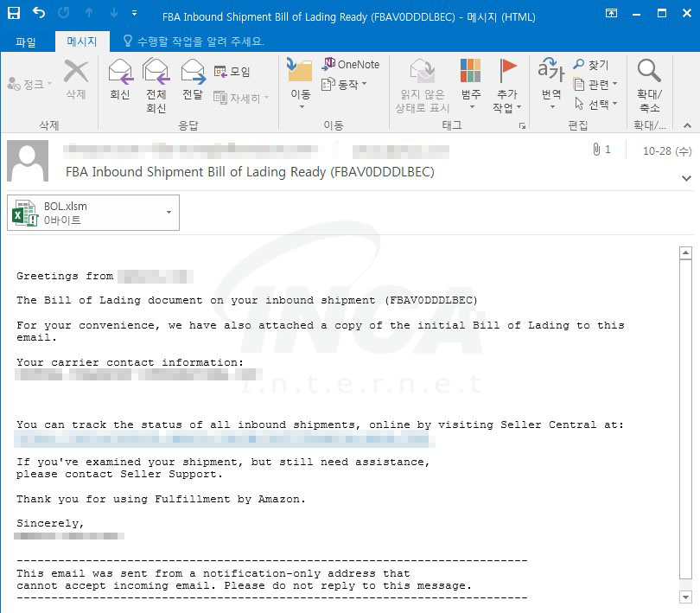Screen dimensions: 700x613
Task: Click 'Thank you for using Fulfillment by Amazon.' text
Action: tap(161, 499)
